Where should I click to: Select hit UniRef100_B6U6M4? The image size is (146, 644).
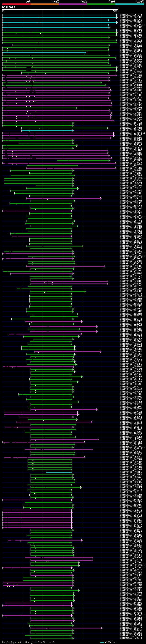click(x=131, y=583)
